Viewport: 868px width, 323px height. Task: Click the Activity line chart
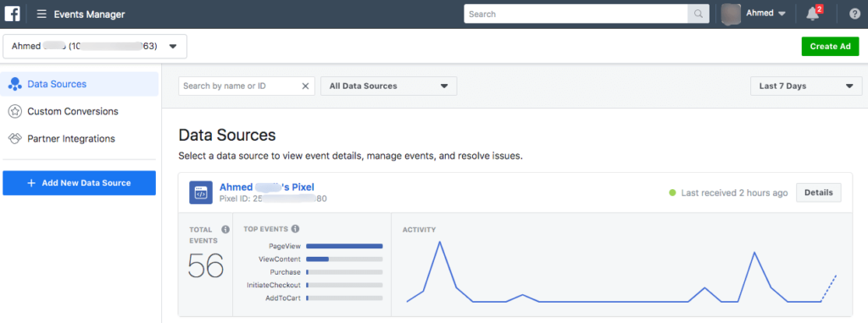click(621, 271)
